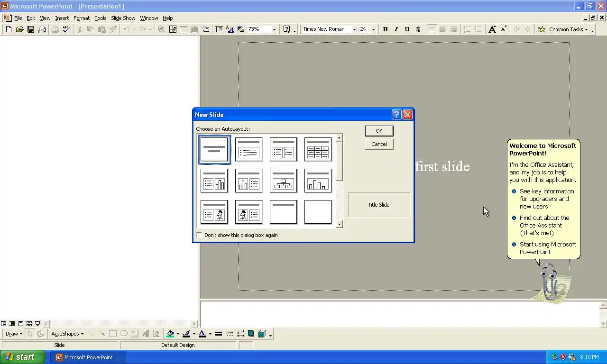The width and height of the screenshot is (607, 364).
Task: Select the Free Rotate tool
Action: (x=41, y=334)
